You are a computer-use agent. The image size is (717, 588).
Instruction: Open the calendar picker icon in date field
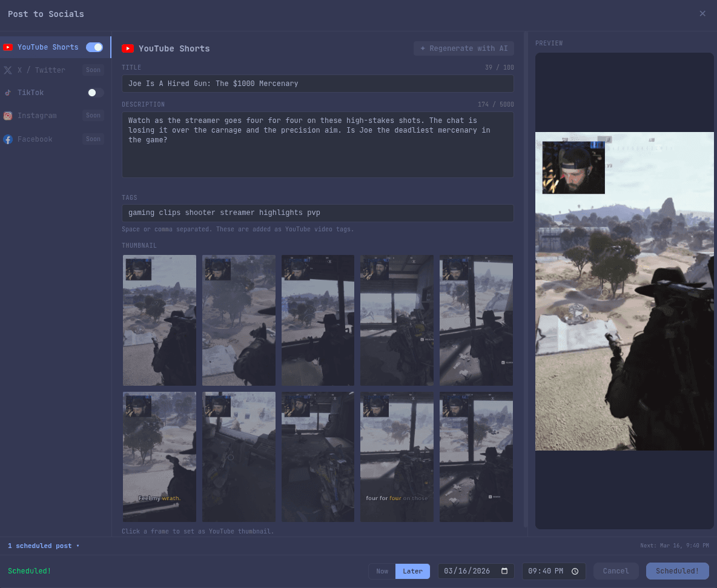(504, 571)
